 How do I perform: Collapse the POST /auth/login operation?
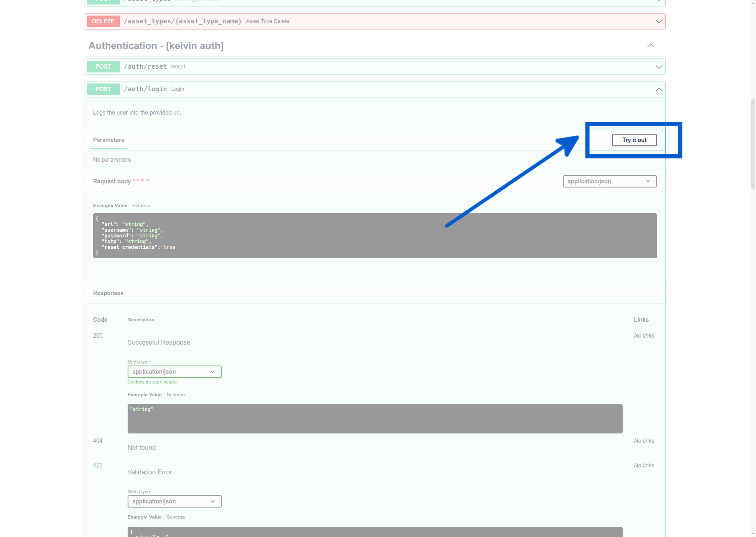tap(658, 89)
